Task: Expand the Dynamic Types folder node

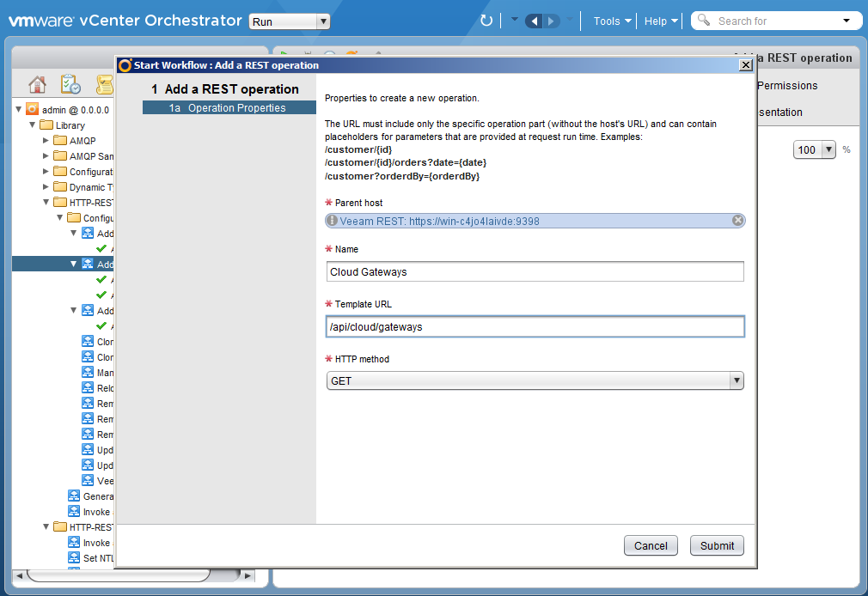Action: (x=46, y=187)
